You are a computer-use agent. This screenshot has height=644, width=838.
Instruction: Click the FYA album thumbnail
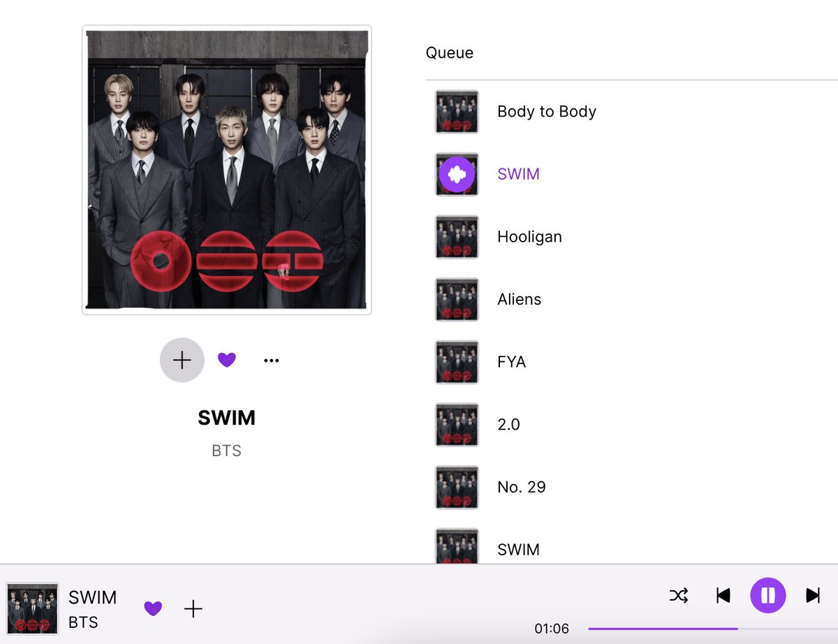(457, 362)
